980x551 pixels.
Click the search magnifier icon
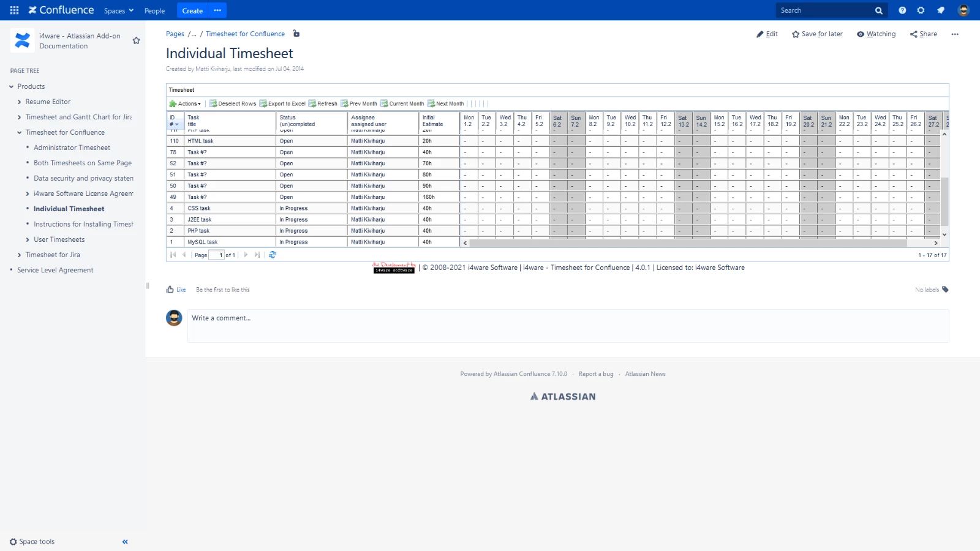pyautogui.click(x=879, y=10)
